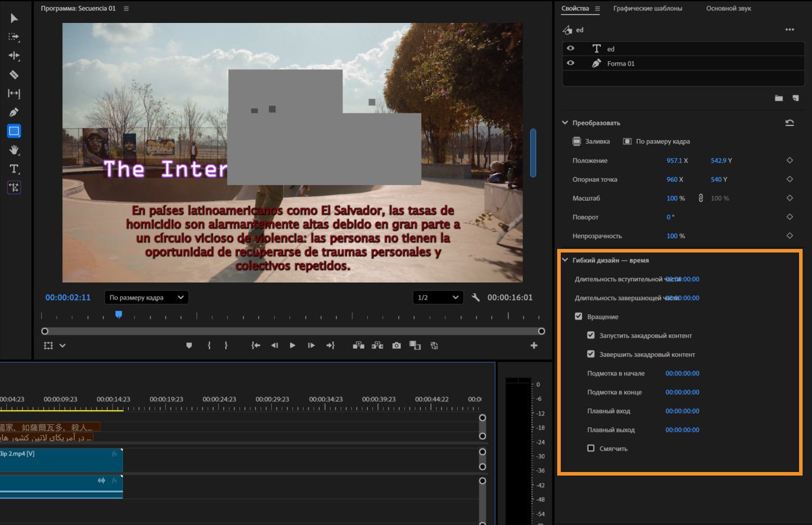Uncheck the Вращение checkbox

pos(578,317)
